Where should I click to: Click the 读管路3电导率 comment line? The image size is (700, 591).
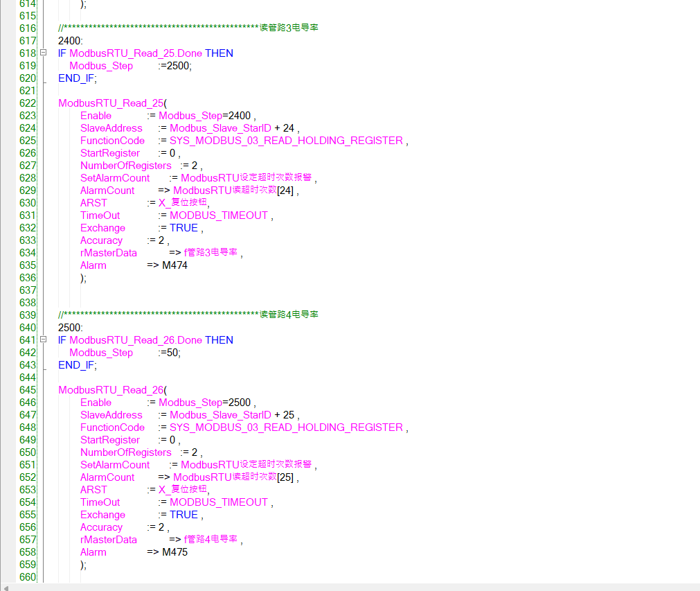tap(289, 28)
